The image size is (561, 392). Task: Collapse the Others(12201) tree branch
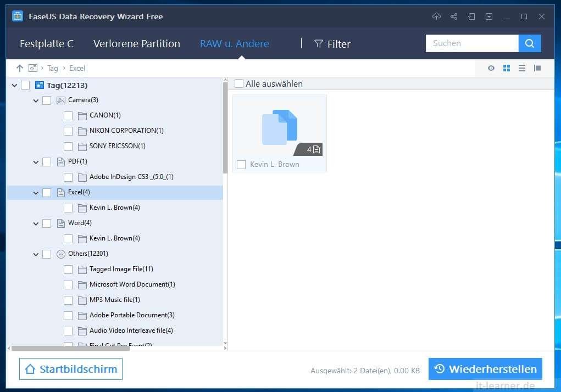tap(35, 254)
